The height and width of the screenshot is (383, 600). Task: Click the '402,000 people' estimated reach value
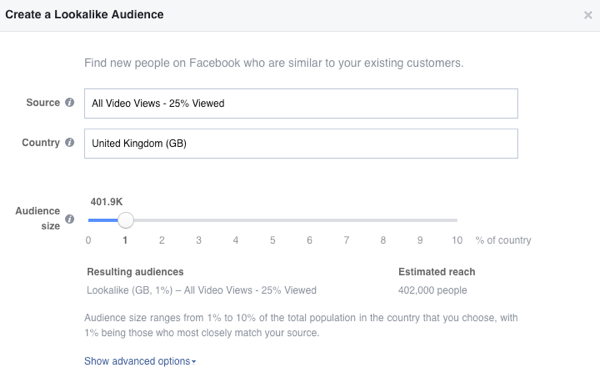[x=432, y=290]
